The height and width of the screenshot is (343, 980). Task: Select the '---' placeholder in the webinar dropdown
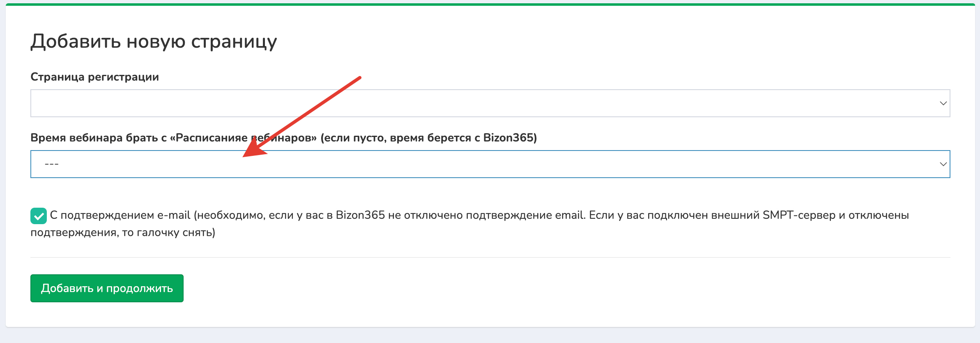coord(52,164)
